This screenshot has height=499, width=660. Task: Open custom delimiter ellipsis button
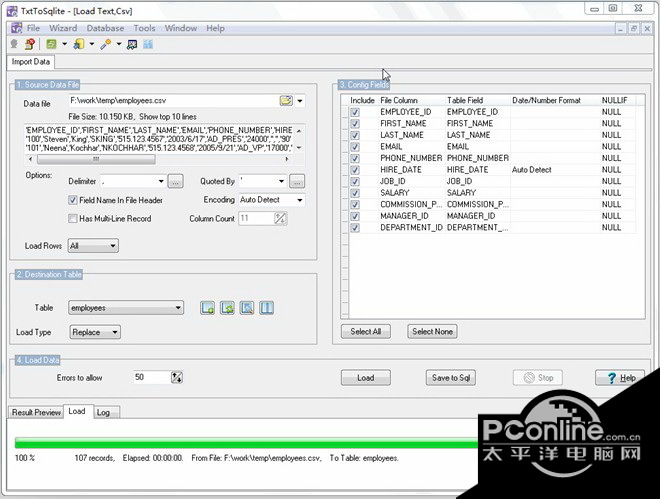coord(176,181)
